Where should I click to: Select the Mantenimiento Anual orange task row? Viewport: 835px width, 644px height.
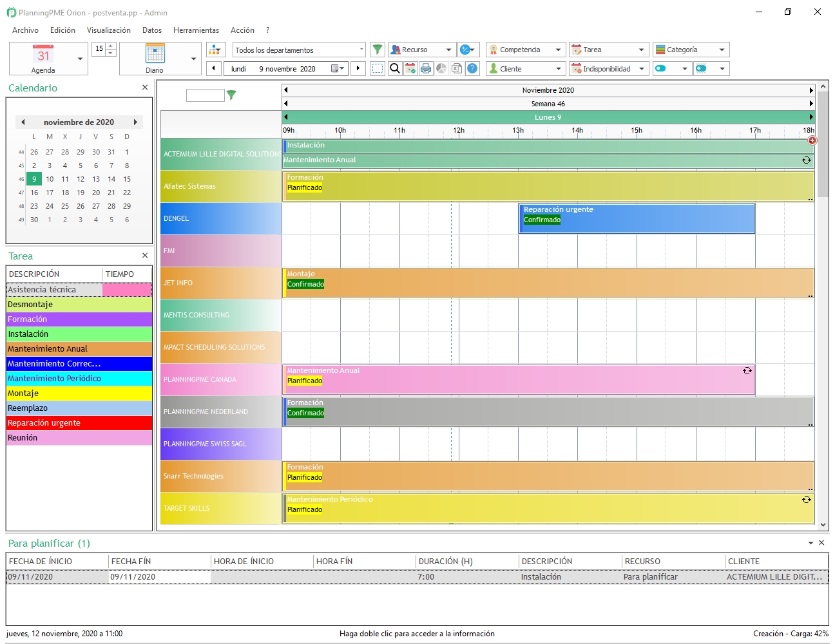[x=79, y=349]
